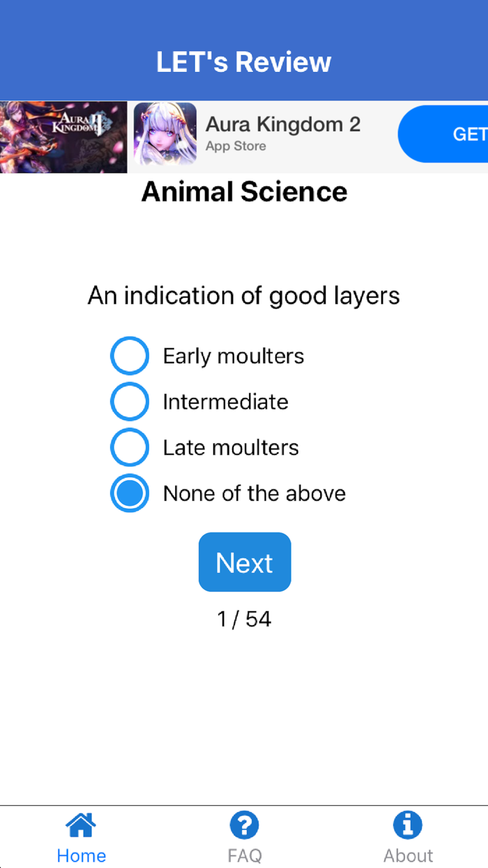Tap the Animal Science section title
Image resolution: width=488 pixels, height=868 pixels.
[244, 191]
